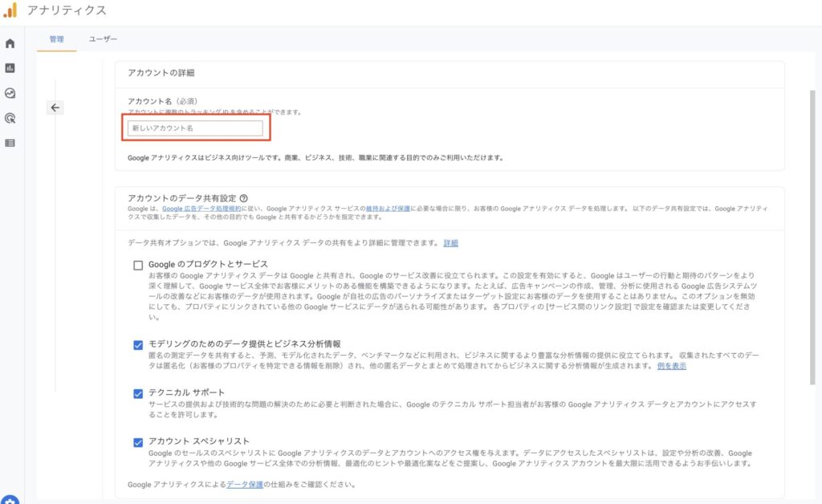Open the Reports bar chart icon
This screenshot has width=822, height=504.
pyautogui.click(x=10, y=68)
